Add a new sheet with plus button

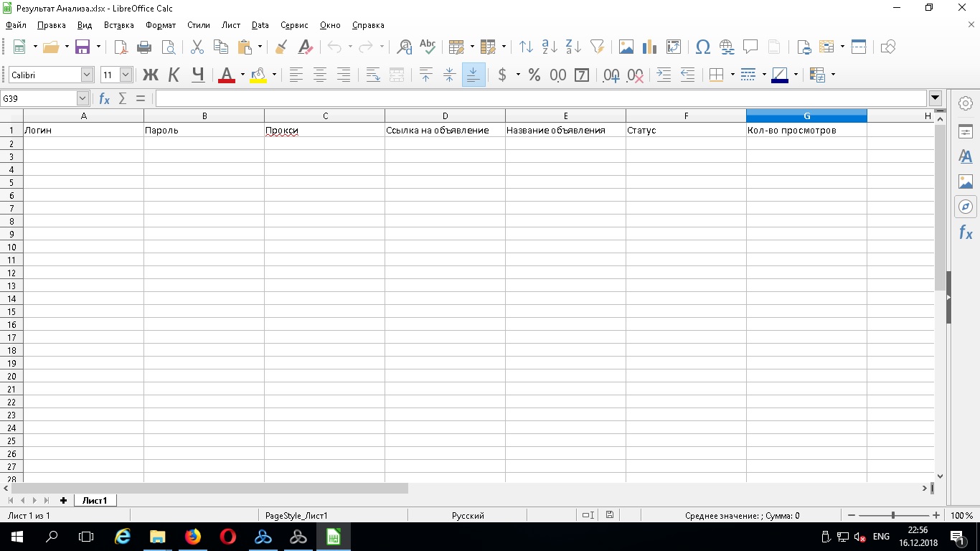(63, 500)
